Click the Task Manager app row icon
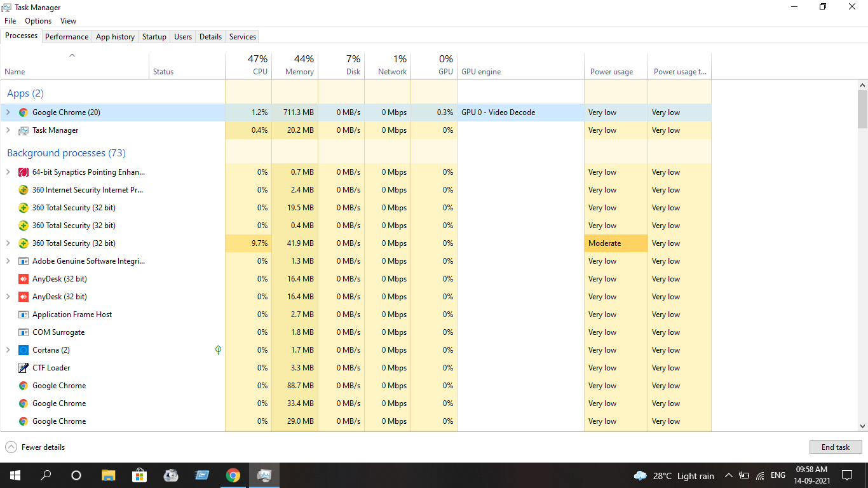 [x=24, y=130]
